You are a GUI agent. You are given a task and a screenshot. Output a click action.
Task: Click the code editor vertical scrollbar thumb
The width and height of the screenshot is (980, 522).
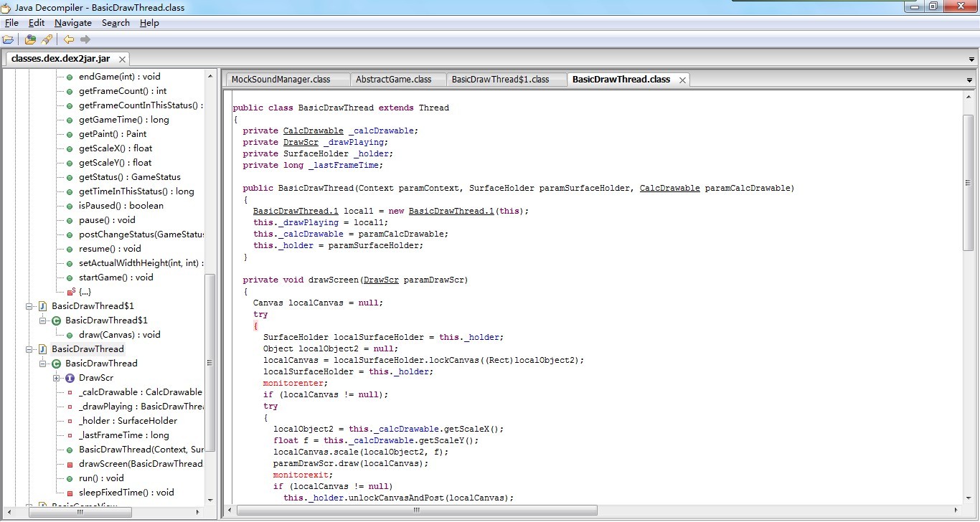(969, 182)
